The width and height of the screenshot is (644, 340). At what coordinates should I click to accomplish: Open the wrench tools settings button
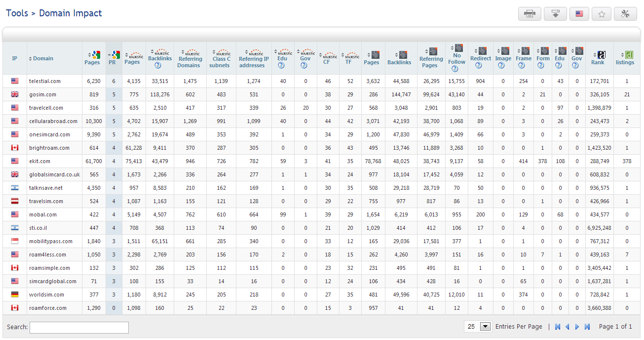click(625, 14)
